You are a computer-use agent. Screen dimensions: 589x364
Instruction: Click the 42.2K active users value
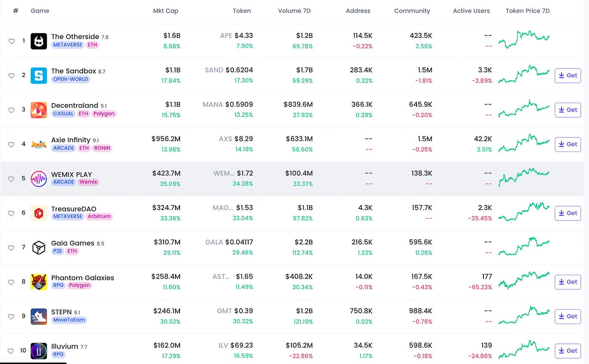tap(483, 139)
